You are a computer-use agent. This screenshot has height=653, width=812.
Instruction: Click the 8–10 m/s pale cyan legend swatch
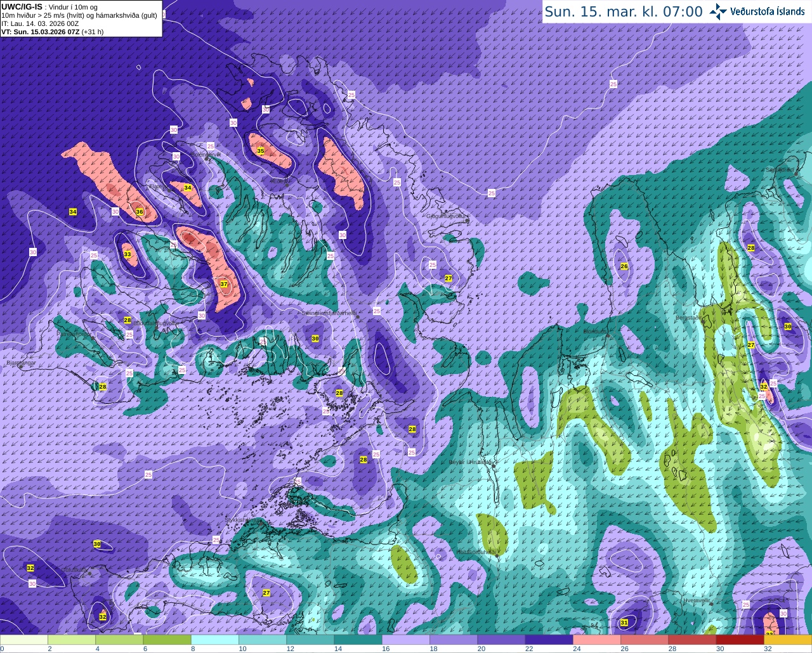pos(215,639)
